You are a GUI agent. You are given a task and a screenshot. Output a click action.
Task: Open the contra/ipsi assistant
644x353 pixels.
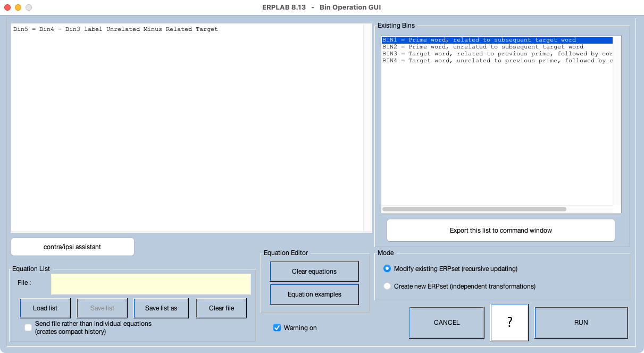(72, 247)
